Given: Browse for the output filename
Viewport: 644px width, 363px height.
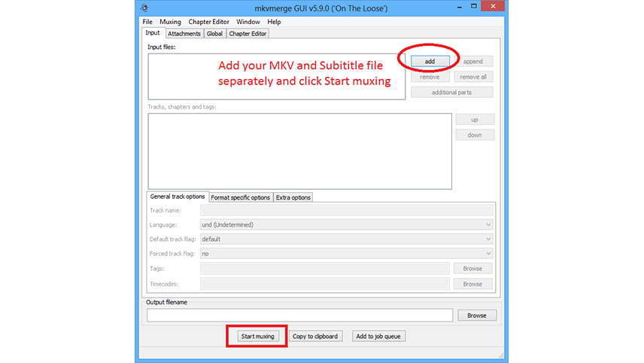Looking at the screenshot, I should pyautogui.click(x=477, y=316).
